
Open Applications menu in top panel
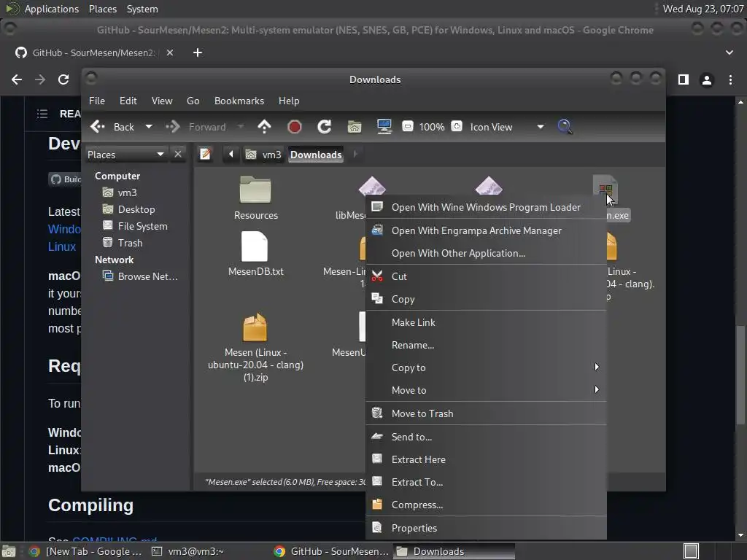(52, 9)
